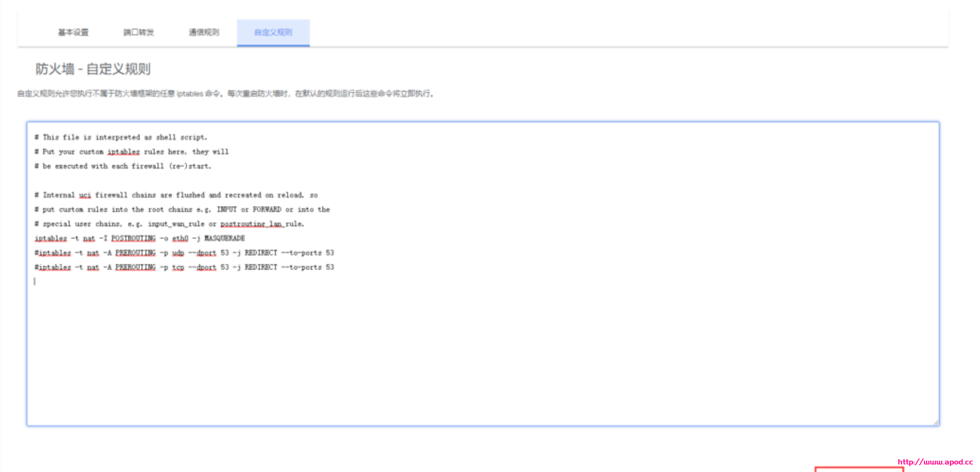The height and width of the screenshot is (472, 980).
Task: Click the 'Internal uci firewall chains' comment line
Action: point(176,195)
